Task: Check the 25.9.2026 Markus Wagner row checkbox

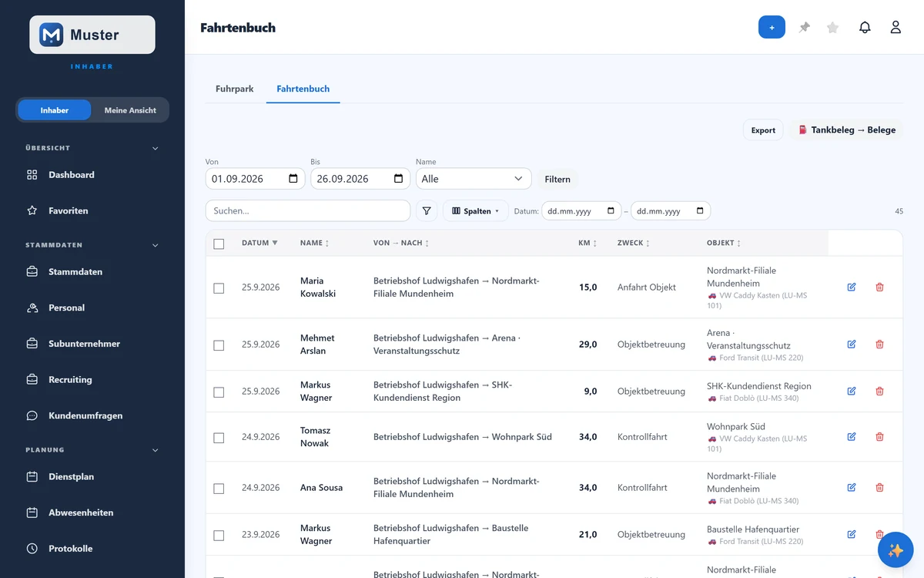Action: click(x=219, y=391)
